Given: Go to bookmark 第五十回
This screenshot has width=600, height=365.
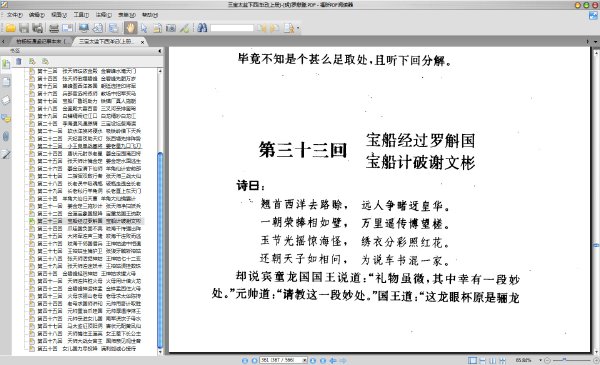Looking at the screenshot, I should 85,349.
